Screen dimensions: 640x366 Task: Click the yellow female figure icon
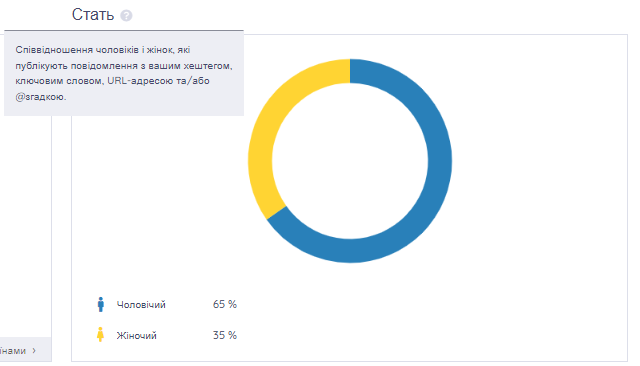[x=100, y=335]
